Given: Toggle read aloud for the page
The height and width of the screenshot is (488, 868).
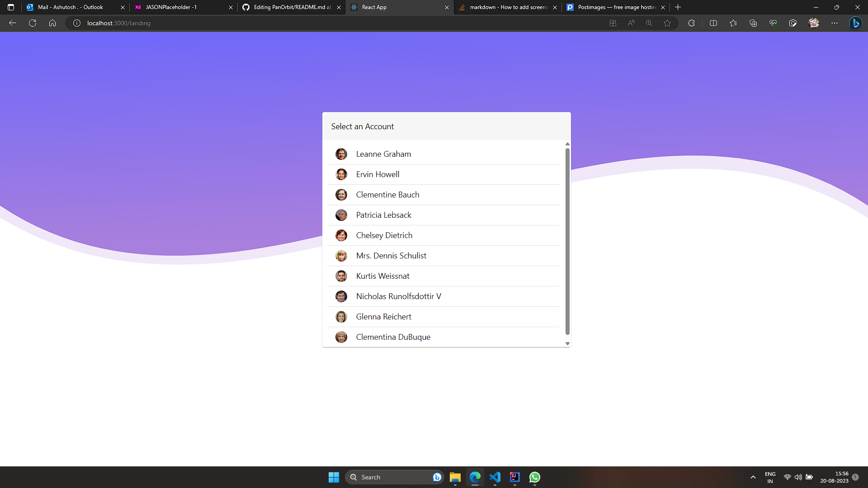Looking at the screenshot, I should [x=631, y=23].
